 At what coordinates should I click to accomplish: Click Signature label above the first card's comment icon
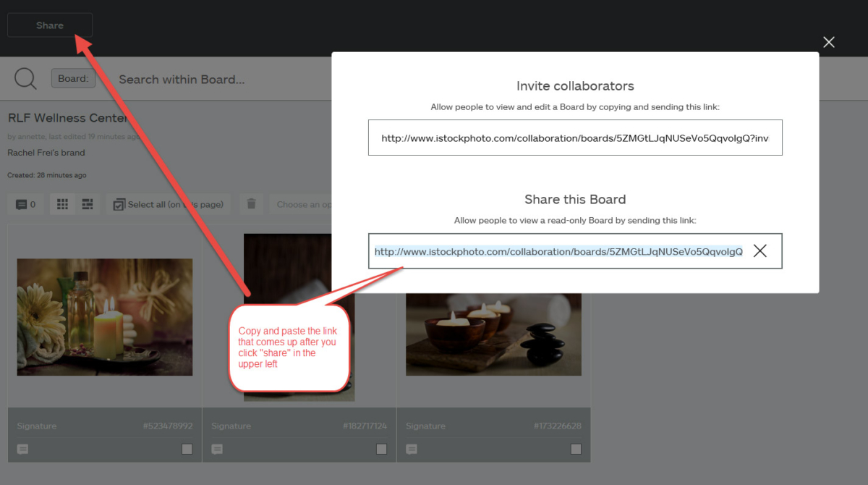pyautogui.click(x=36, y=426)
